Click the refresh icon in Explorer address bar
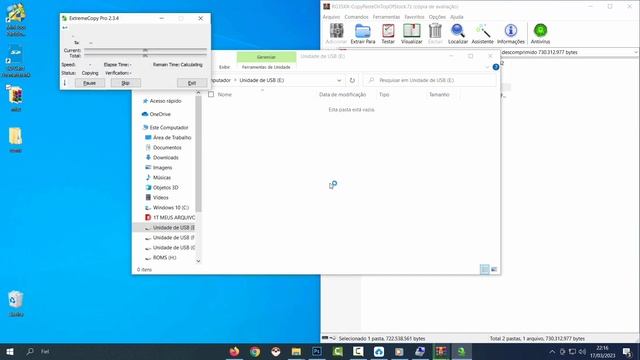This screenshot has height=360, width=640. 352,80
